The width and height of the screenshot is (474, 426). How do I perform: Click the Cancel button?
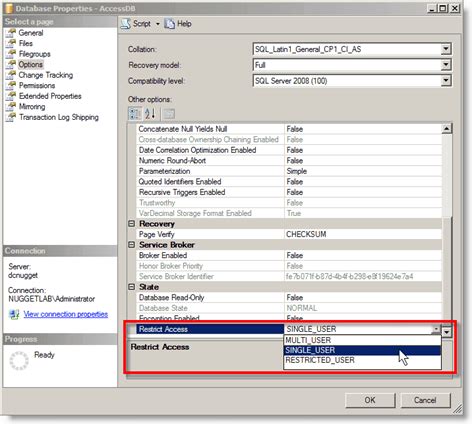coord(425,400)
